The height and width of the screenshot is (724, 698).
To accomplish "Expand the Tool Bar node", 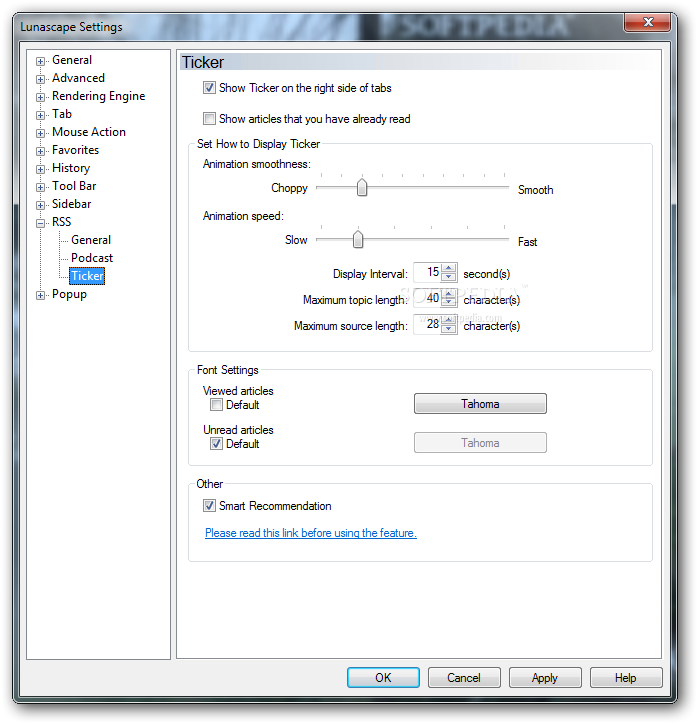I will (41, 187).
